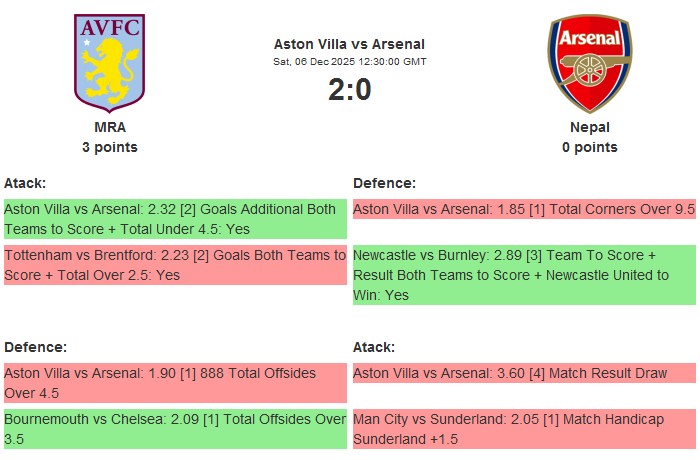Click the Arsenal club crest
The height and width of the screenshot is (460, 700).
point(589,62)
